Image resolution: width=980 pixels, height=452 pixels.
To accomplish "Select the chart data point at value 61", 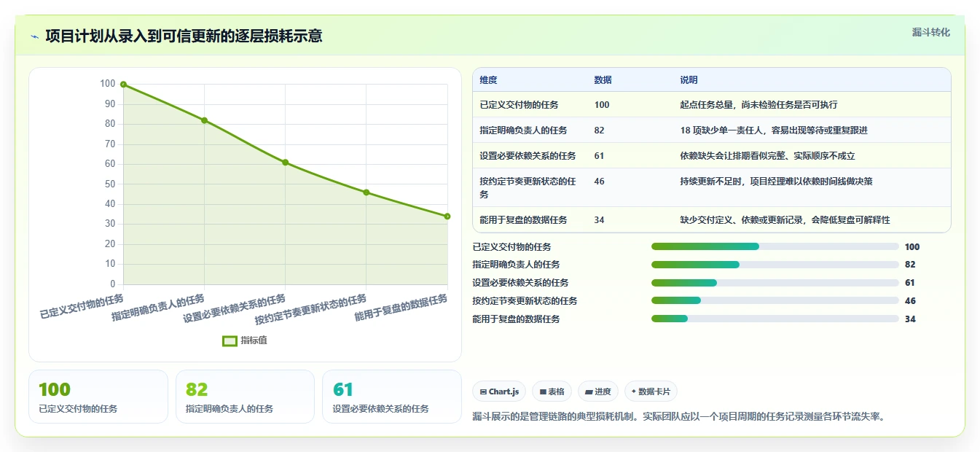I will tap(285, 163).
